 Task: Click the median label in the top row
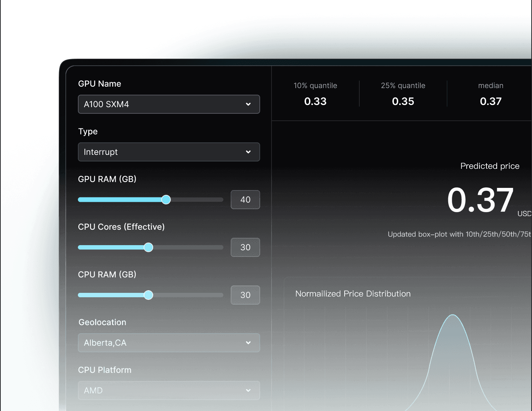click(491, 86)
